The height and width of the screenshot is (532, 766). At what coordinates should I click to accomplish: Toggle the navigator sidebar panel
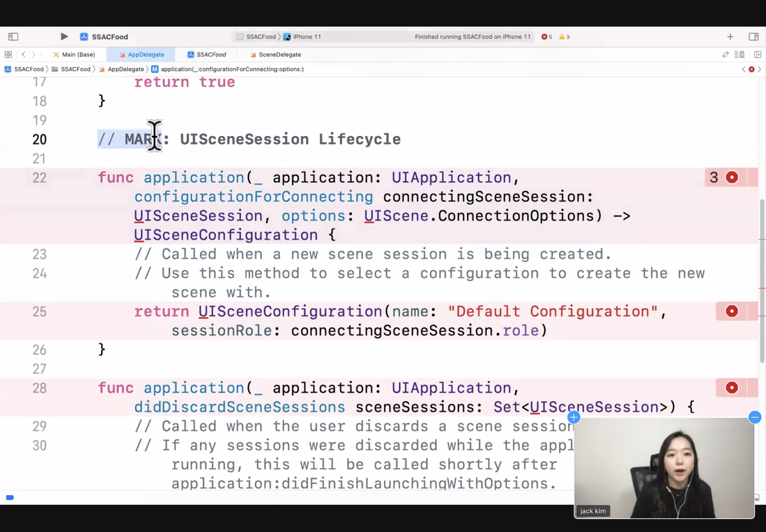tap(13, 37)
